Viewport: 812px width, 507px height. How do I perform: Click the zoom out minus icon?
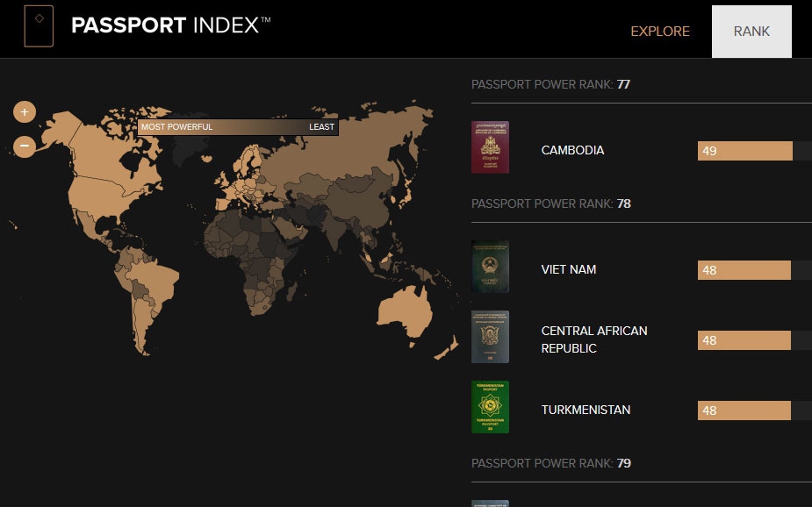click(24, 144)
